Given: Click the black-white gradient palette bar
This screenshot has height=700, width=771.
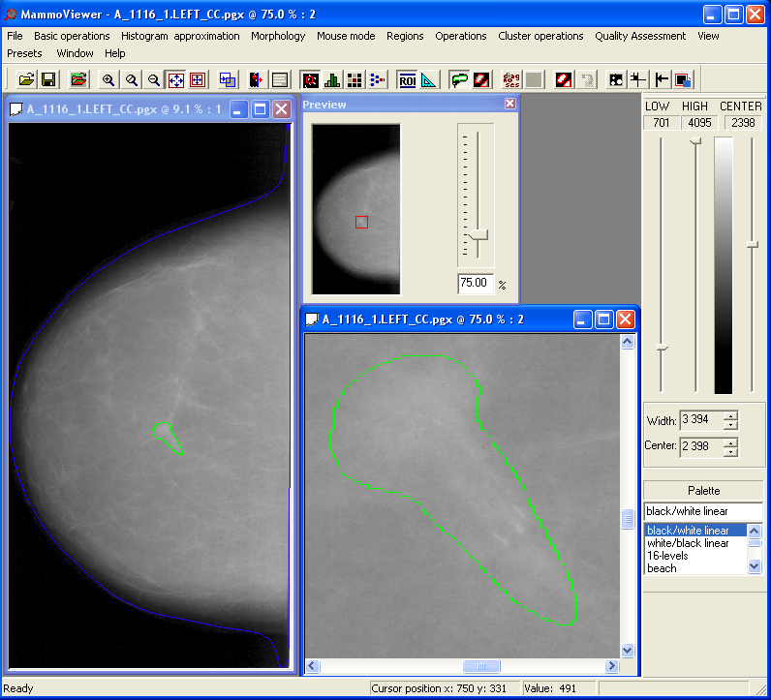Looking at the screenshot, I should (724, 265).
